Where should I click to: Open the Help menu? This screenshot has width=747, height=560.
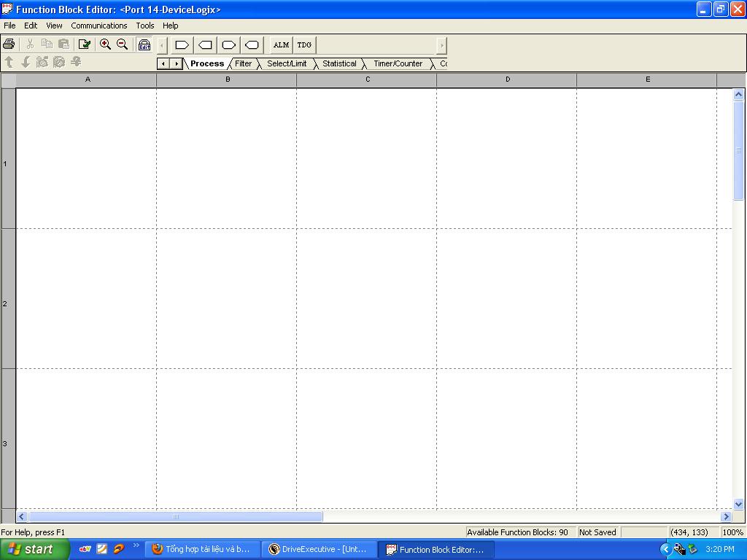(170, 26)
